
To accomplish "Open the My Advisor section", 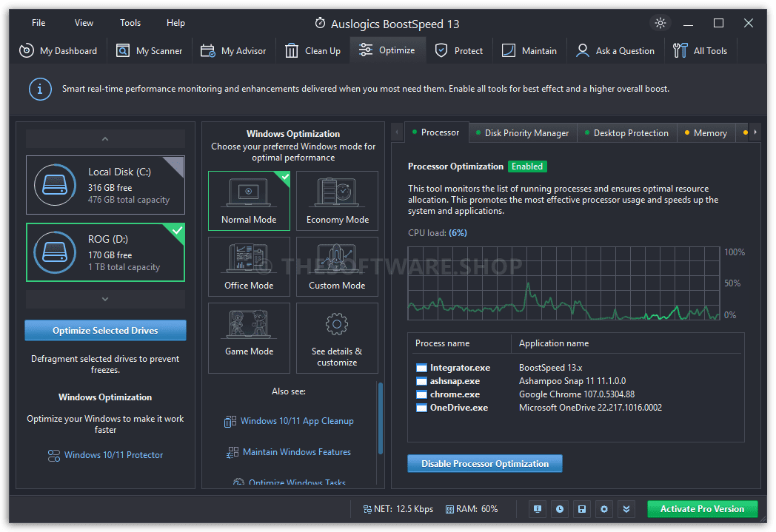I will (233, 50).
